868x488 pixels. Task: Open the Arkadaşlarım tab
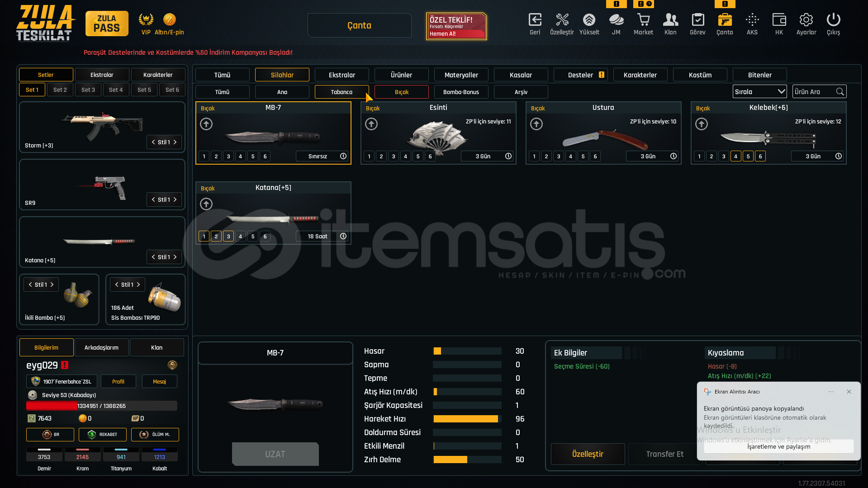pos(102,347)
